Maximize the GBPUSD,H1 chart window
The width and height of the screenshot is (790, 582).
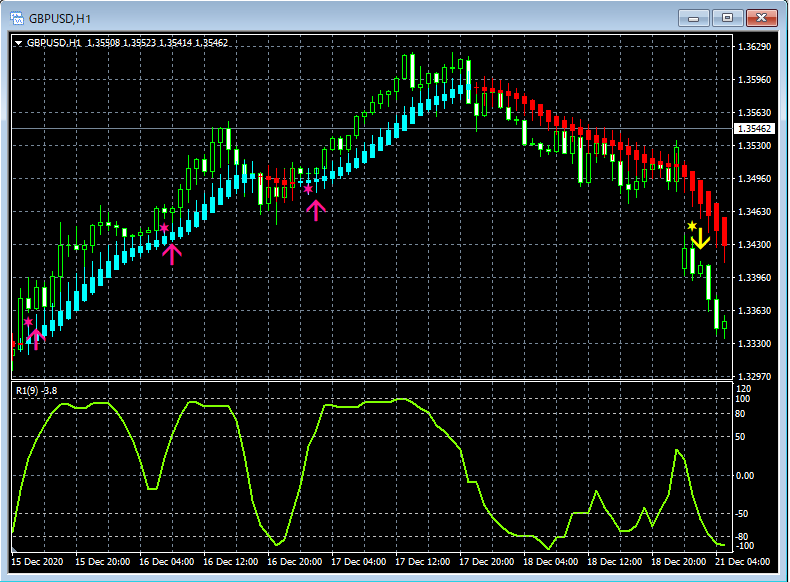[727, 18]
